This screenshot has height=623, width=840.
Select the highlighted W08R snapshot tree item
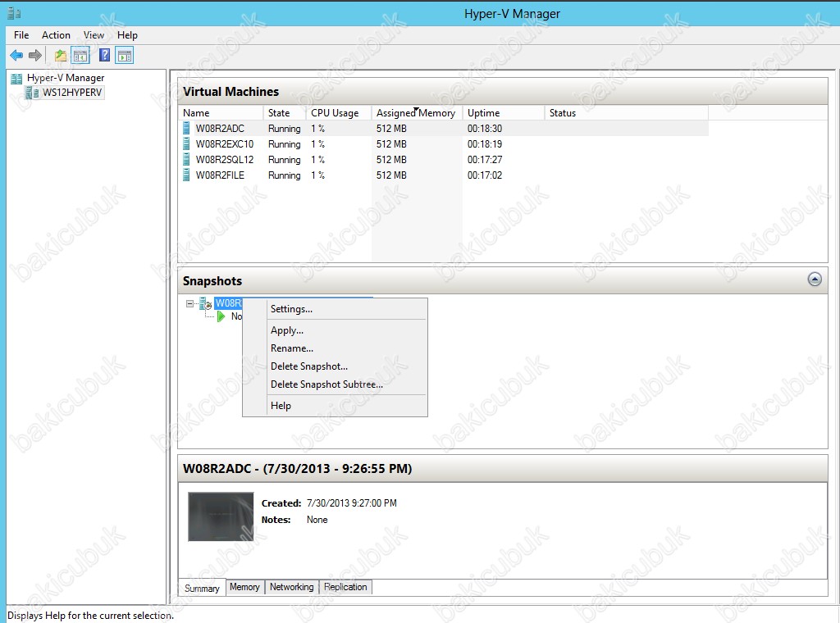pyautogui.click(x=229, y=303)
